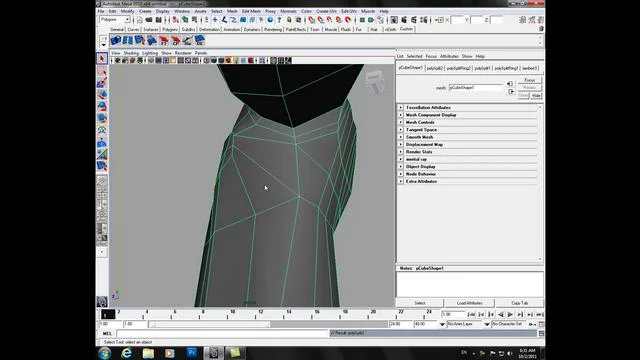Select the Paint Selection tool in toolbox
The image size is (640, 360).
tap(102, 83)
